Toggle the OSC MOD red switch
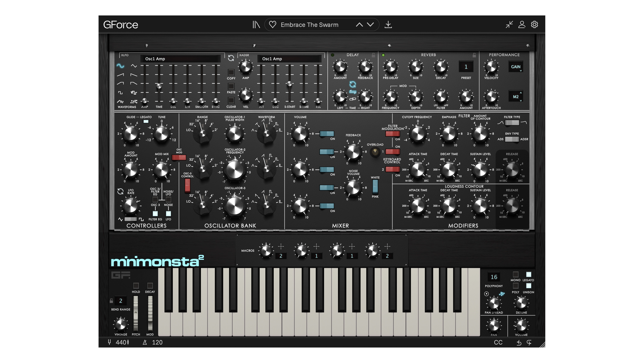Viewport: 644px width, 363px height. tap(179, 157)
